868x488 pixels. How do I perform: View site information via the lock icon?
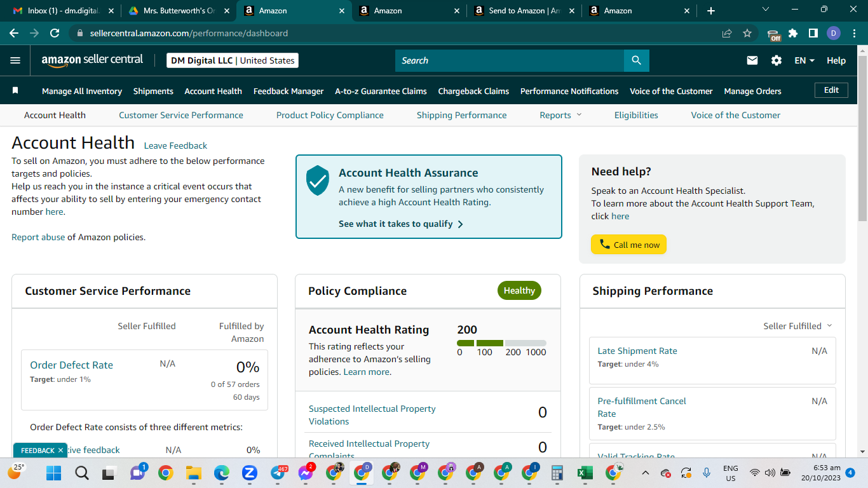(79, 33)
